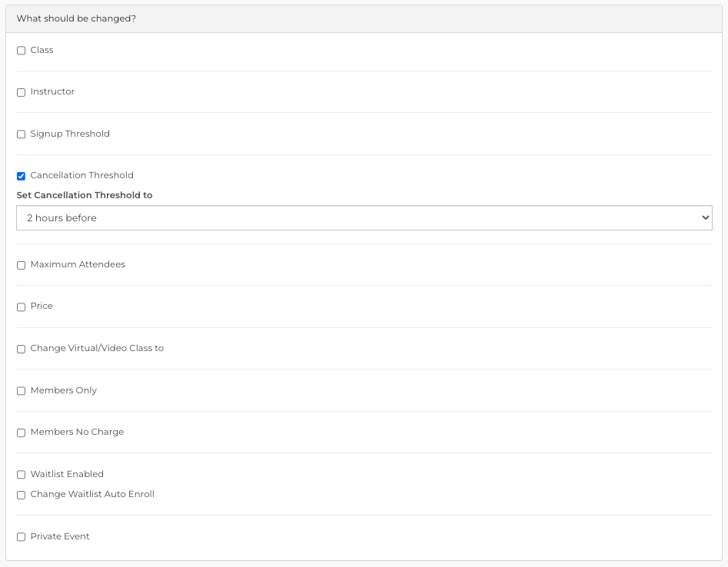Click the Members Only label
Image resolution: width=728 pixels, height=567 pixels.
[x=64, y=390]
